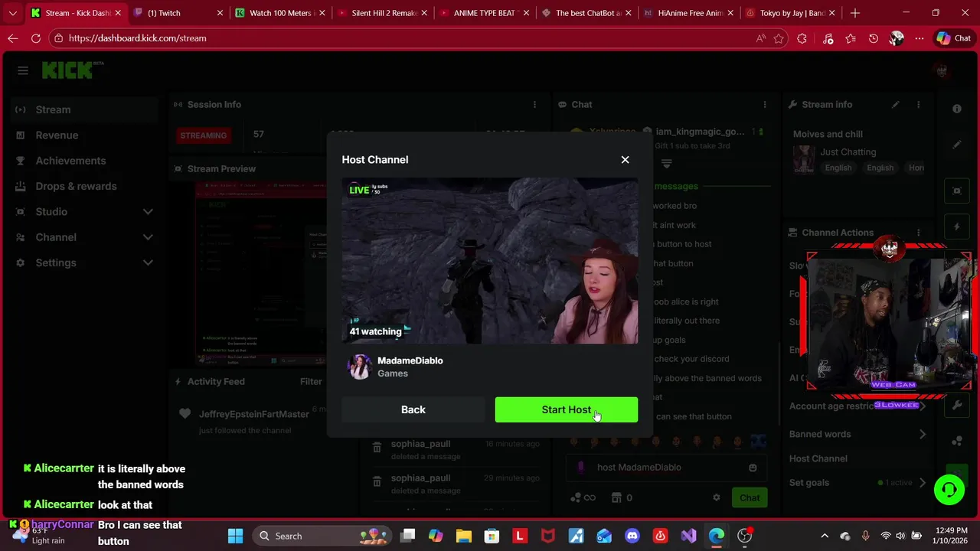Screen dimensions: 980x551
Task: Click the MadameDiablo live stream preview thumbnail
Action: point(489,260)
